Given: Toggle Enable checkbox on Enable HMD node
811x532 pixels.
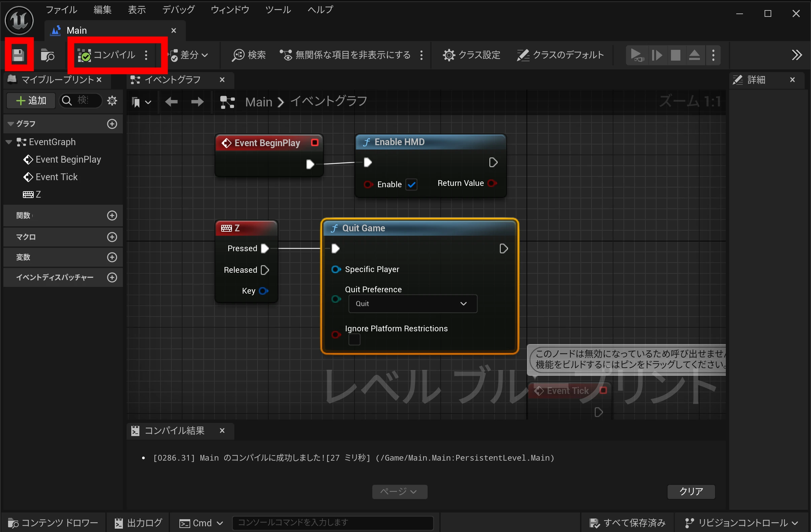Looking at the screenshot, I should pos(412,185).
